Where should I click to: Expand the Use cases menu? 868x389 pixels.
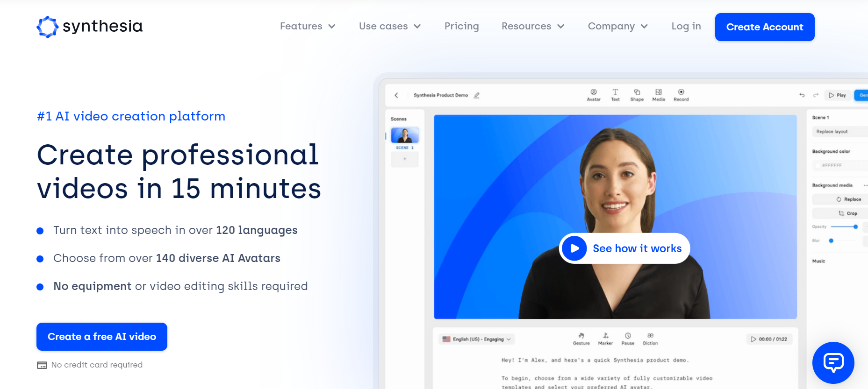click(390, 26)
